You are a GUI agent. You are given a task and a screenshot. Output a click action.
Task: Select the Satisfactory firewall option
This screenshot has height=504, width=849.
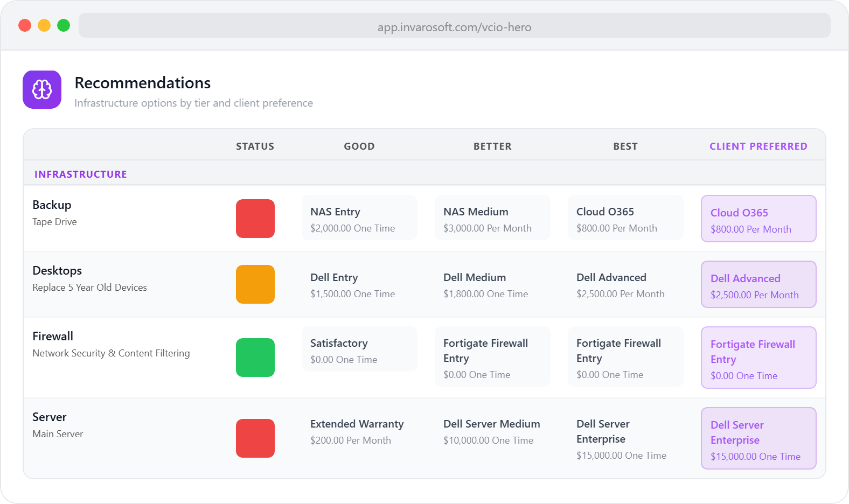pos(359,349)
